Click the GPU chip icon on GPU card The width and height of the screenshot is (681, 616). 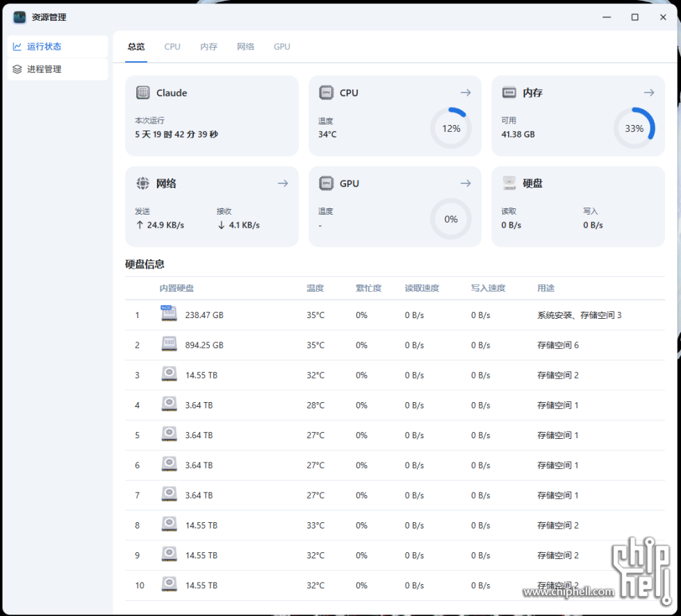(327, 183)
